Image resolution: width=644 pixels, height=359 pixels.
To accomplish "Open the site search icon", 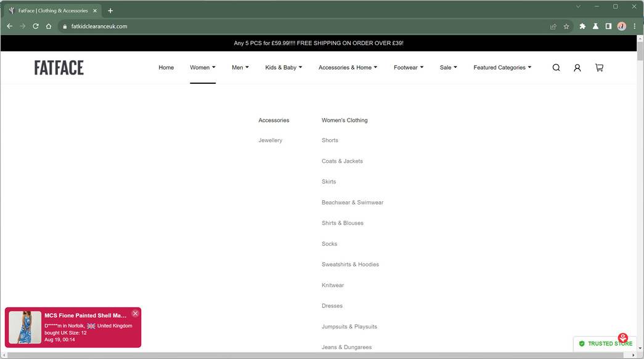I will [556, 68].
